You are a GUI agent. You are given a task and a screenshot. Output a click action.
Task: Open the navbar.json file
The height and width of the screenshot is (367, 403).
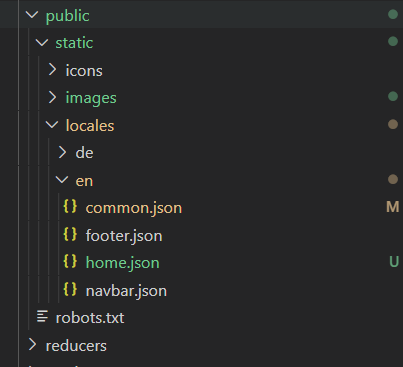click(x=126, y=291)
